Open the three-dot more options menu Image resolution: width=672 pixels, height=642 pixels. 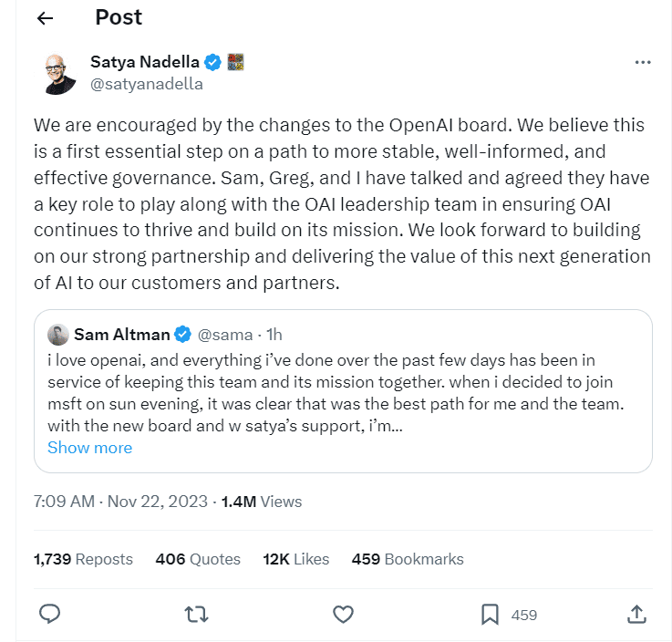[x=642, y=63]
